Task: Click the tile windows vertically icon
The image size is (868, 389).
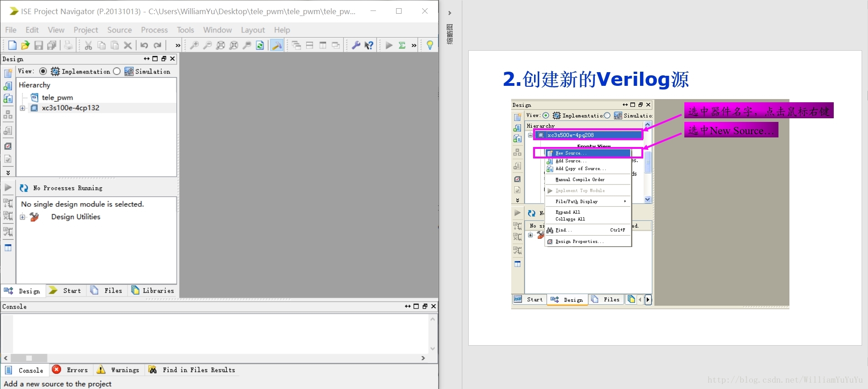Action: click(x=323, y=45)
